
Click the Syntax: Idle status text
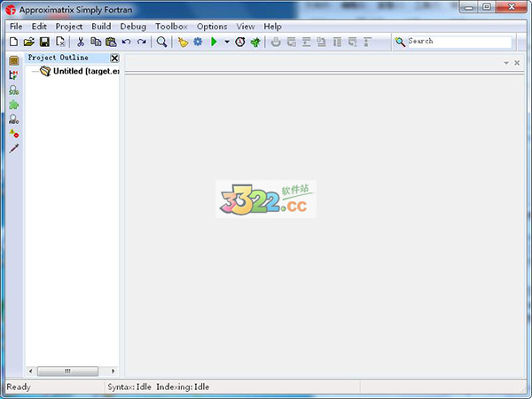(x=129, y=387)
